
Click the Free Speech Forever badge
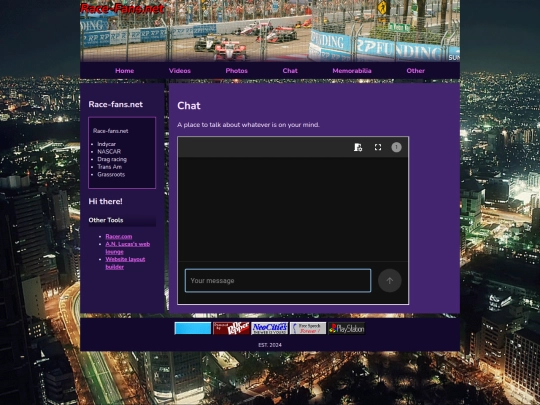click(308, 328)
